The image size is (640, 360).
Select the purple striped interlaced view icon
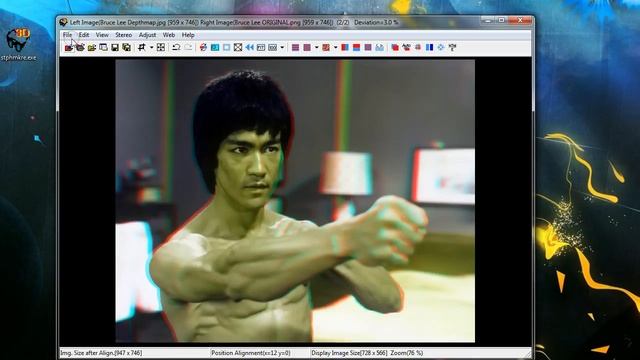296,48
